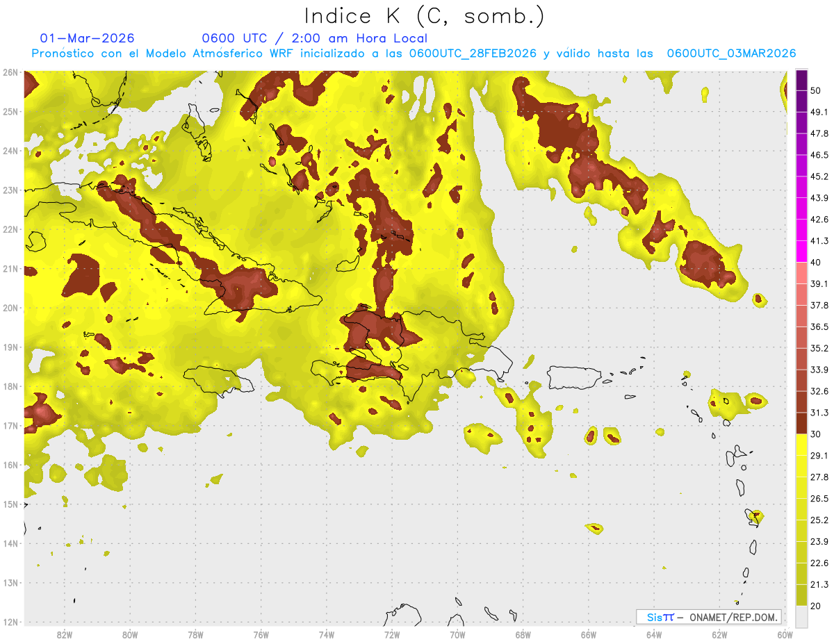Click the colorbar value "26.5"
Viewport: 834px width, 644px height.
[819, 499]
